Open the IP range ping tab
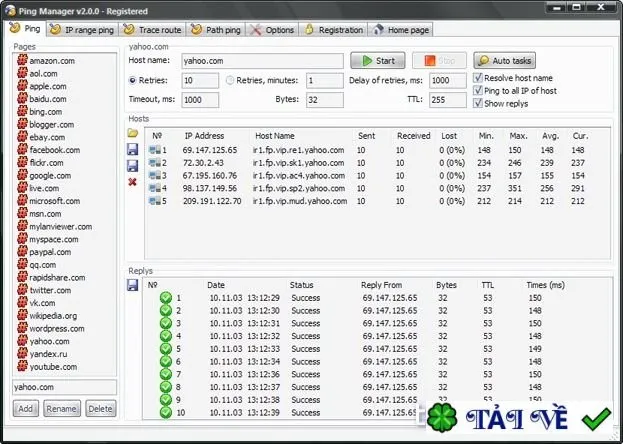Viewport: 623px width, 444px height. (x=82, y=30)
